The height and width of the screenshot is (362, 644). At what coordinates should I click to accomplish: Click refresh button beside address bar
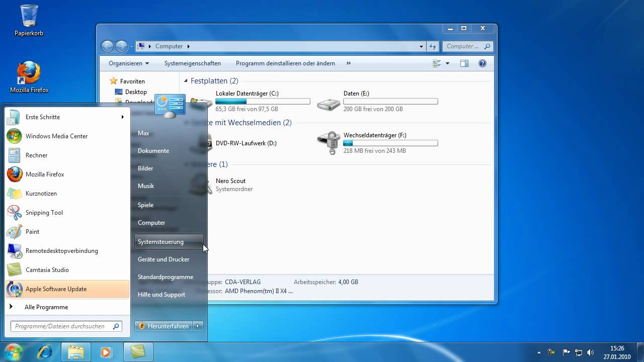click(x=433, y=46)
